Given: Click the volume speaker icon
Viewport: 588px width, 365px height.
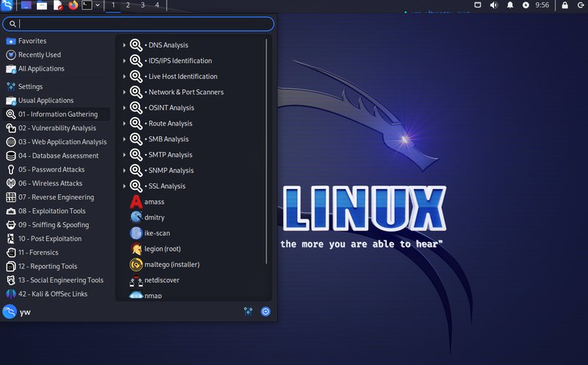Looking at the screenshot, I should (493, 5).
